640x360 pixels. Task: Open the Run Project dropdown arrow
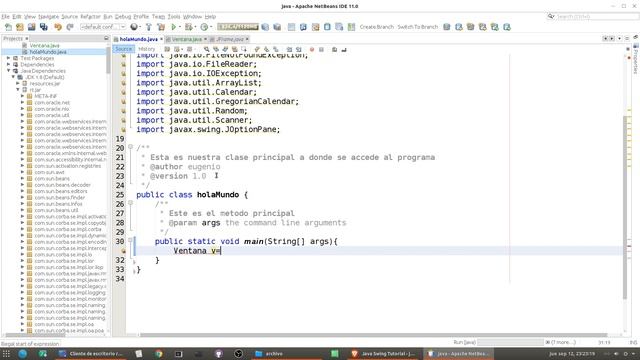(180, 27)
